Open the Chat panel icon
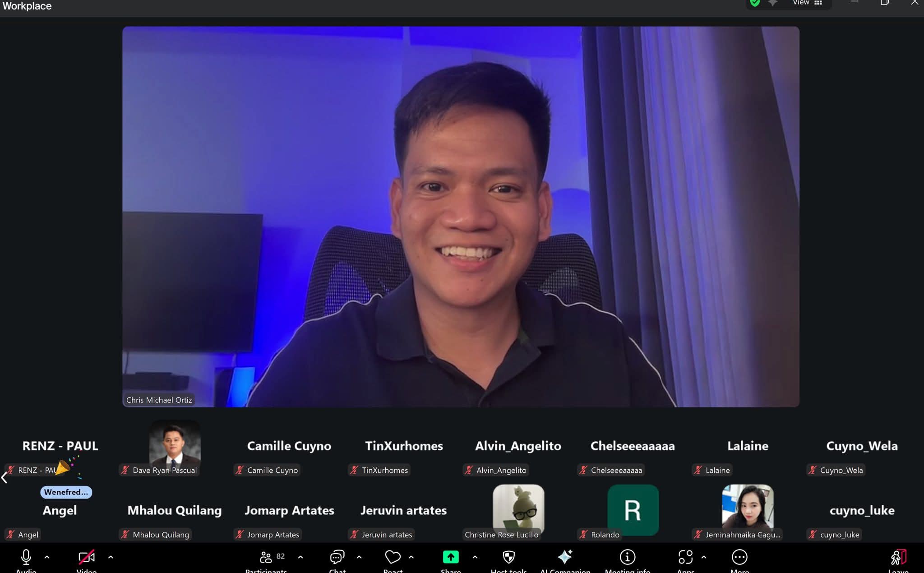Screen dimensions: 924x573 337,557
